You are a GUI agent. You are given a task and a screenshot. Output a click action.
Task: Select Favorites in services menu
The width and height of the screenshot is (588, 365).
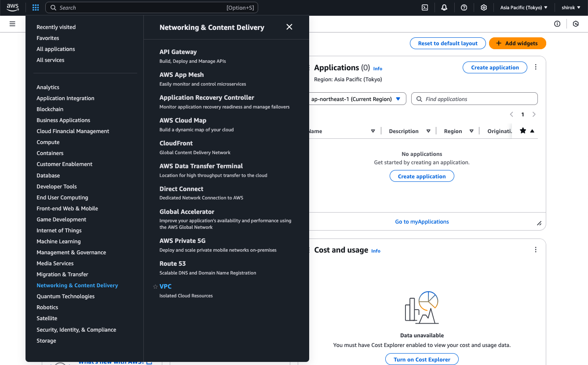point(48,38)
